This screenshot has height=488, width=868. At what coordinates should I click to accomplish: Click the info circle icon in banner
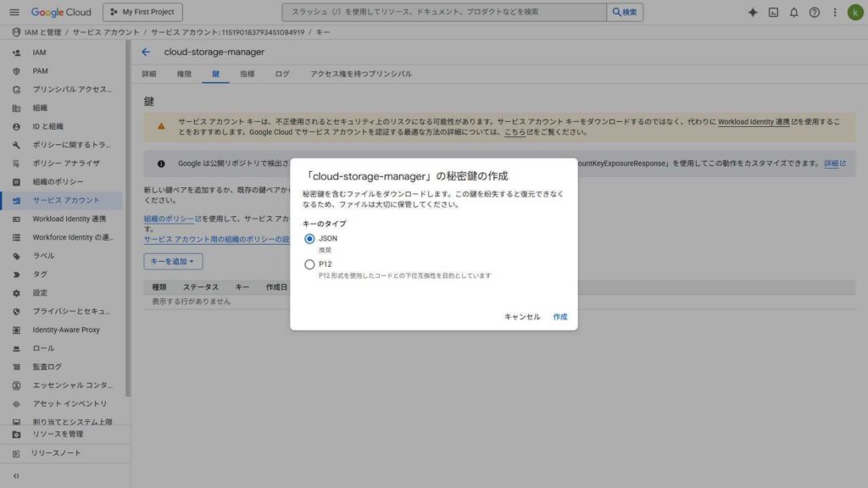pyautogui.click(x=161, y=164)
